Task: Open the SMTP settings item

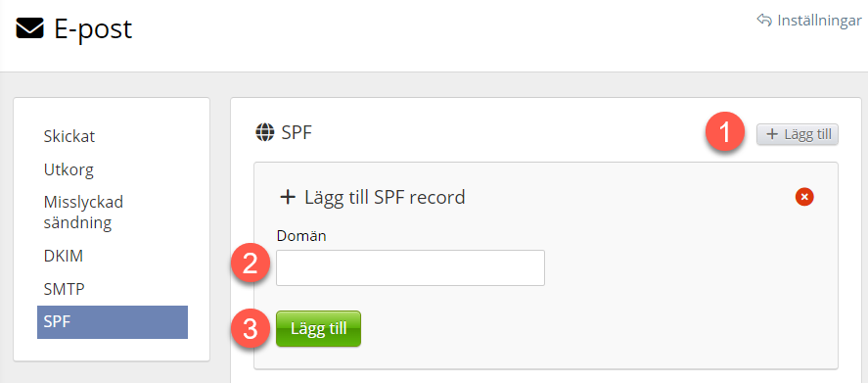Action: 64,289
